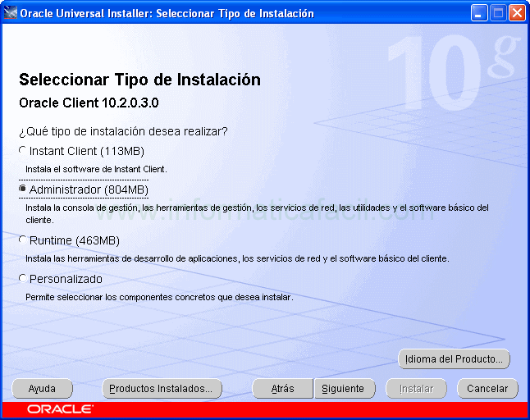
Task: Click the question '¿Qué tipo de instalación desea realizar?'
Action: pyautogui.click(x=123, y=131)
